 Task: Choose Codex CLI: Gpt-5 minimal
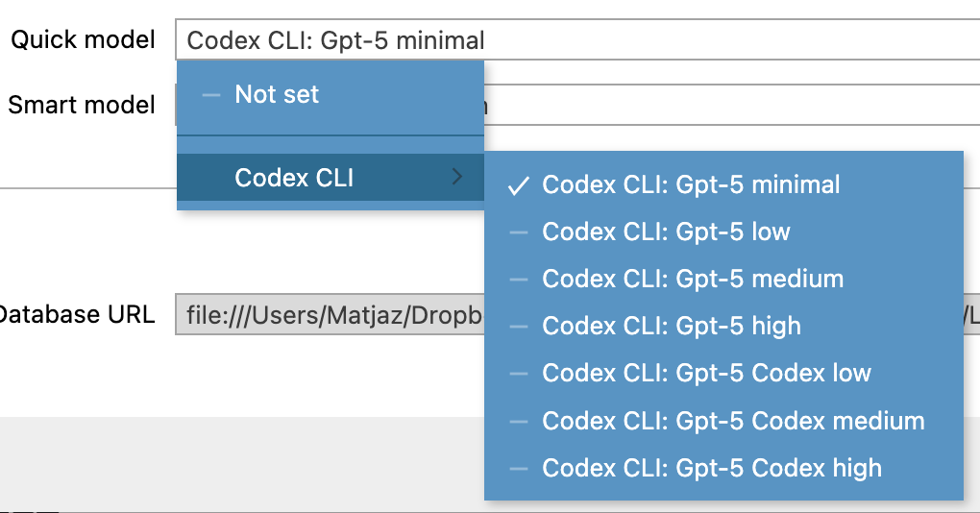pos(691,184)
